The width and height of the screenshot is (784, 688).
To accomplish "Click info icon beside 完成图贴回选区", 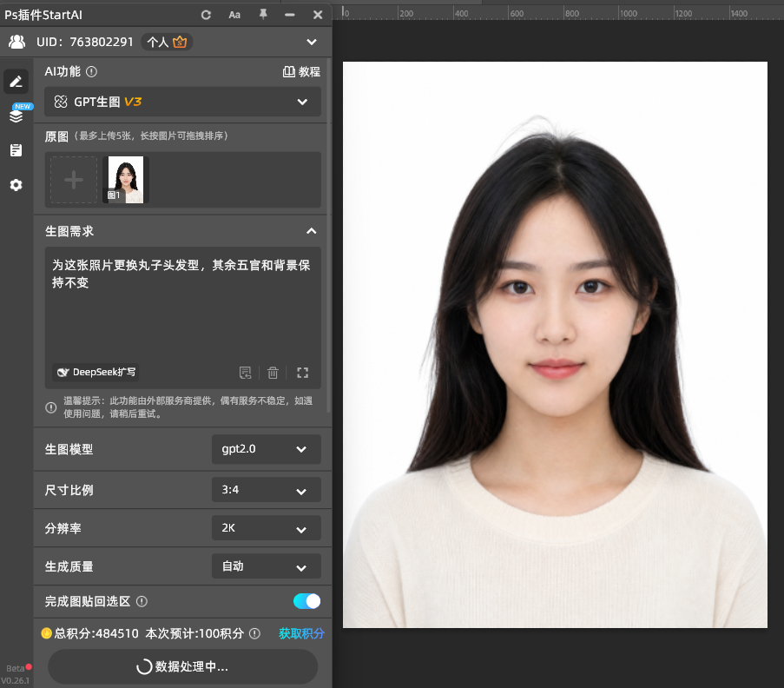I will coord(142,601).
